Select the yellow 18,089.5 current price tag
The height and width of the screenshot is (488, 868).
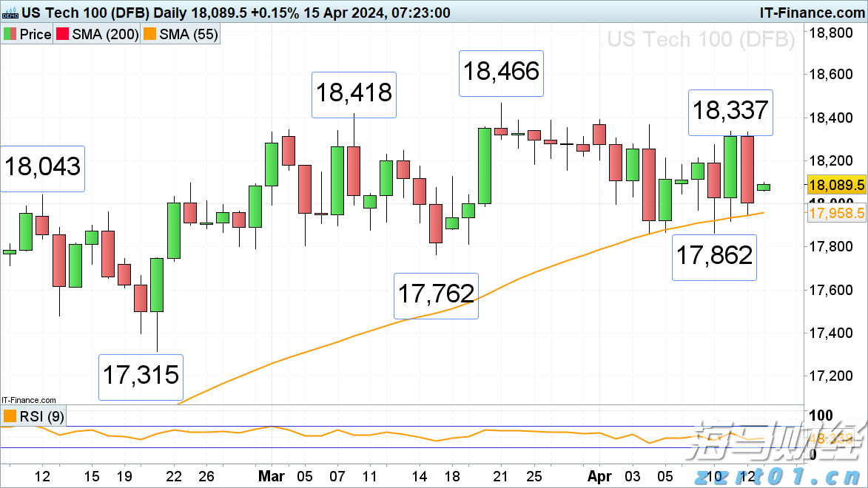tap(836, 186)
